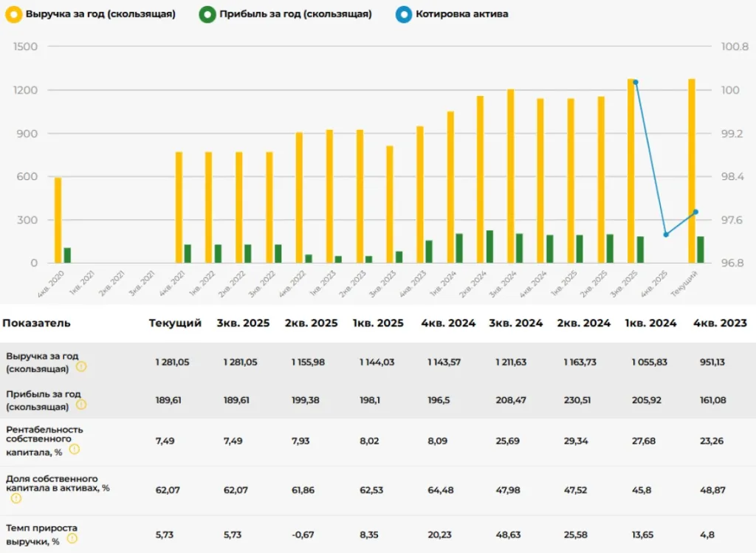Click info icon next to Темп прироста выручки
This screenshot has height=553, width=756.
[x=74, y=538]
